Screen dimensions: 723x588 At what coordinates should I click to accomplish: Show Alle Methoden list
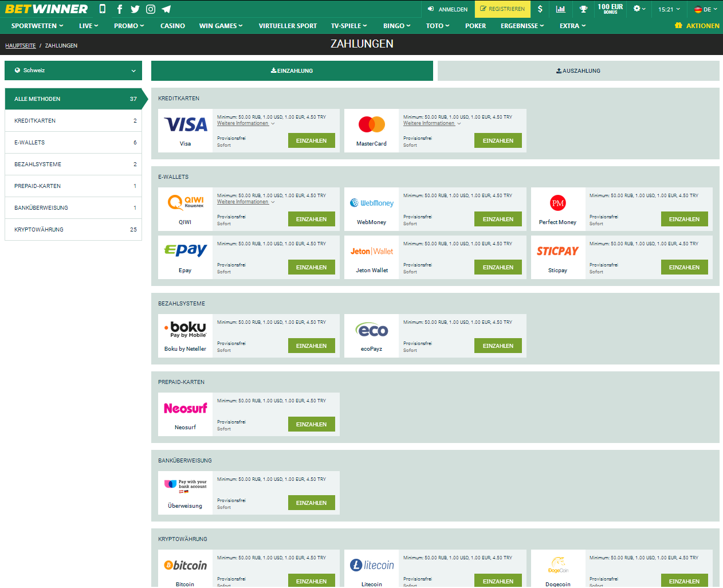73,99
